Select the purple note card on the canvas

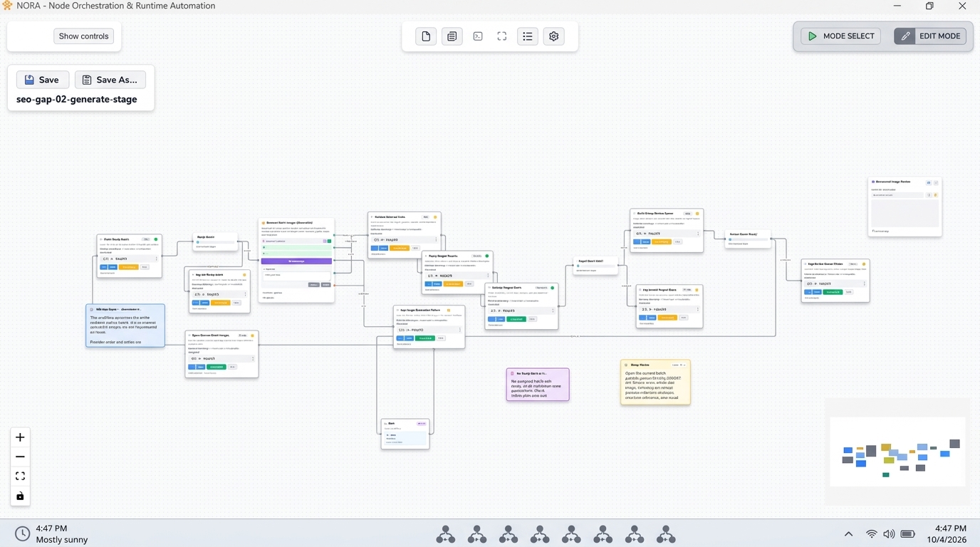(x=538, y=385)
